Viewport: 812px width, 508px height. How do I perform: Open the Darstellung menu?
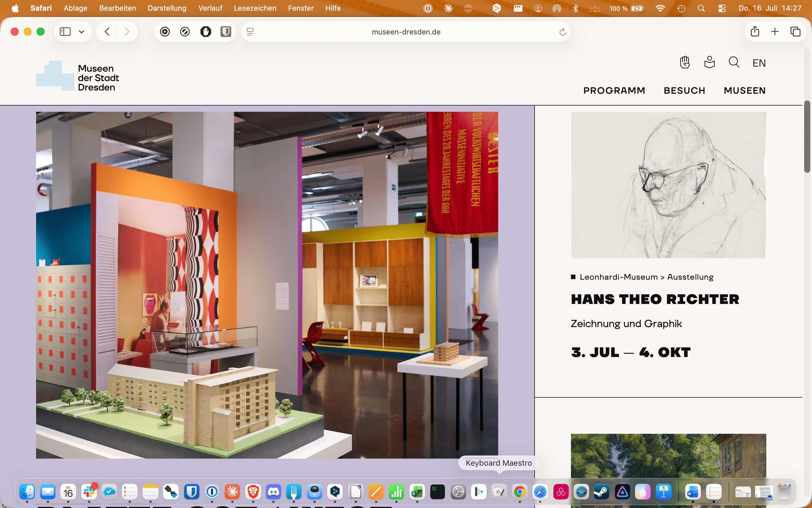tap(167, 8)
